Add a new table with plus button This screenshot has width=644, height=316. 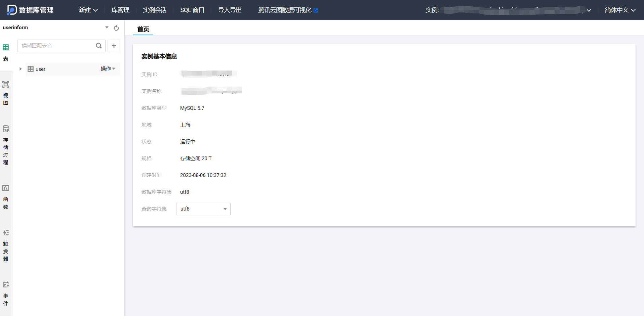pyautogui.click(x=114, y=46)
